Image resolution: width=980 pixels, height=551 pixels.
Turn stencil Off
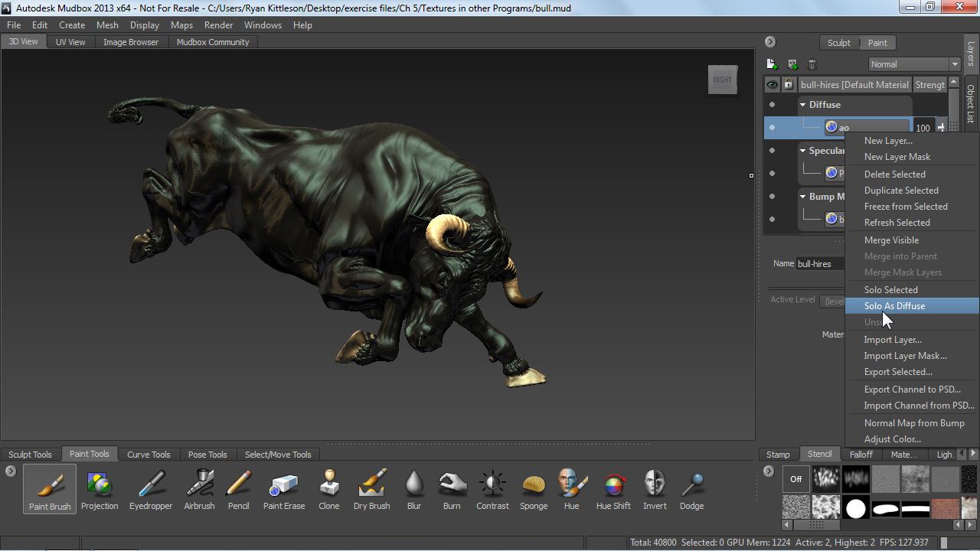[796, 479]
